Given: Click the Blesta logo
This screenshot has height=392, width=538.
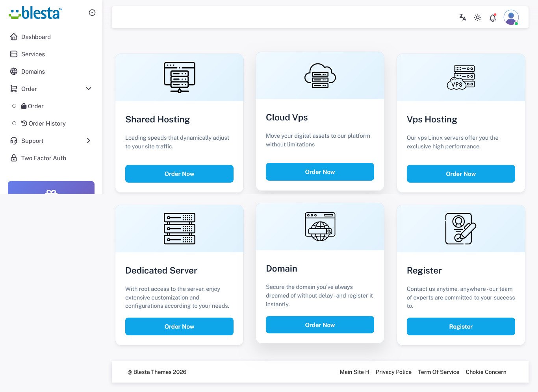Looking at the screenshot, I should coord(35,13).
